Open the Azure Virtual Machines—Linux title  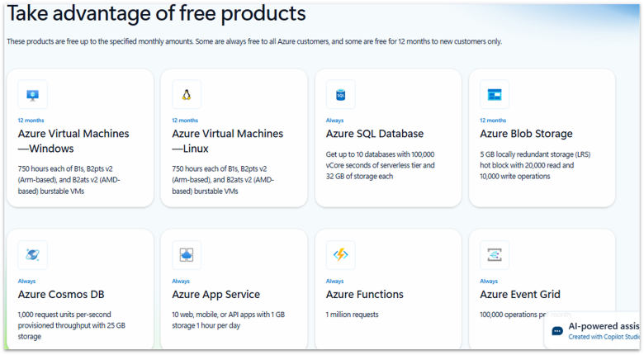(x=227, y=141)
